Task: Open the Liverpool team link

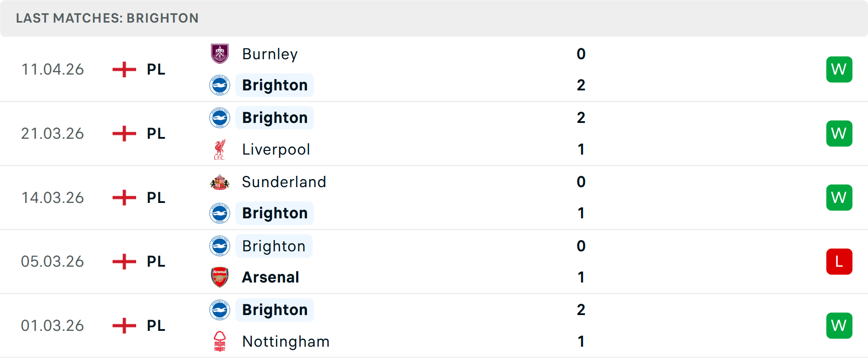Action: [x=276, y=150]
